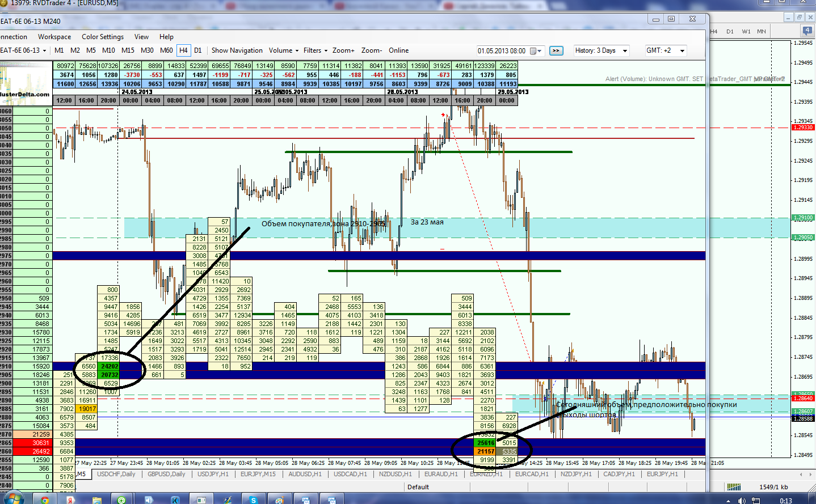Screen dimensions: 816x504
Task: Click Show Navigation button
Action: pos(237,50)
